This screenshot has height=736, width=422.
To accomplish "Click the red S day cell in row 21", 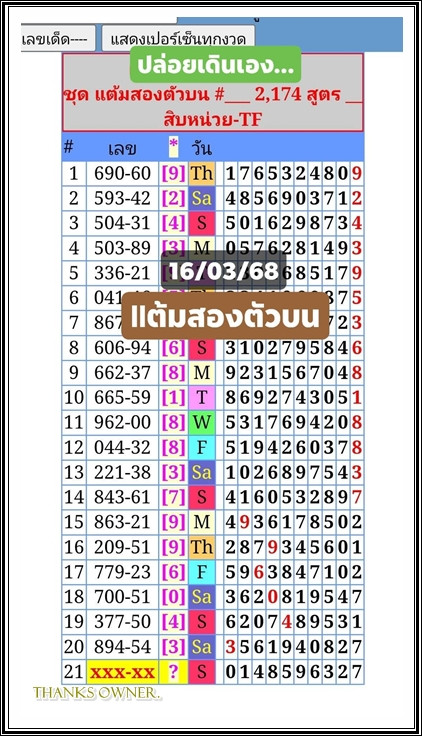I will (x=202, y=672).
